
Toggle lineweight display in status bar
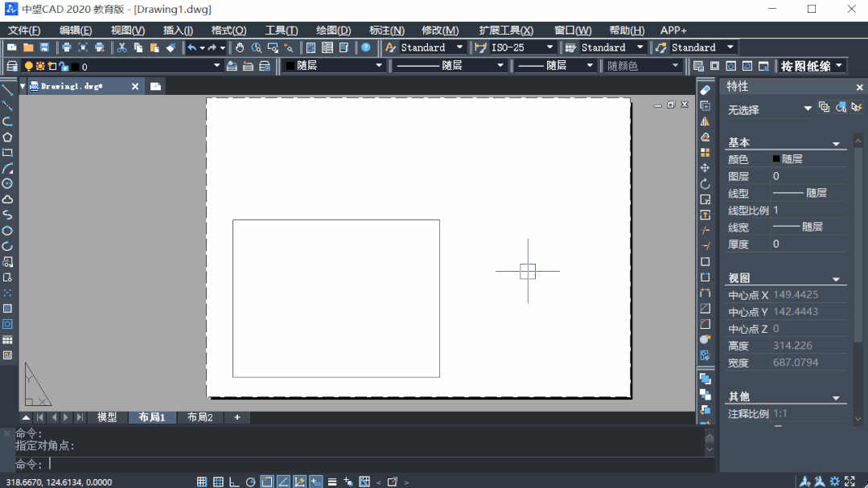pyautogui.click(x=332, y=482)
